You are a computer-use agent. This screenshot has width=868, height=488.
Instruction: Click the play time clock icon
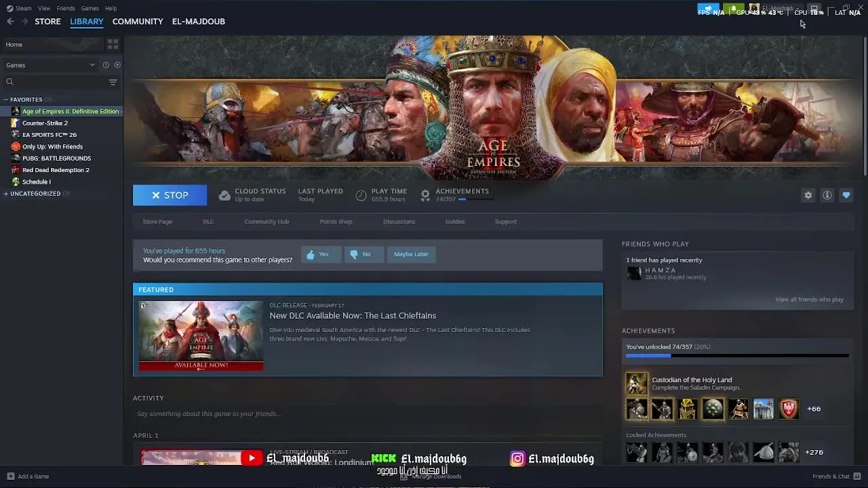(361, 195)
